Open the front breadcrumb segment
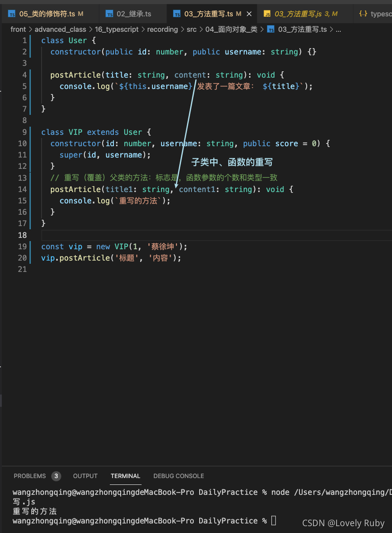392x533 pixels. pyautogui.click(x=18, y=30)
